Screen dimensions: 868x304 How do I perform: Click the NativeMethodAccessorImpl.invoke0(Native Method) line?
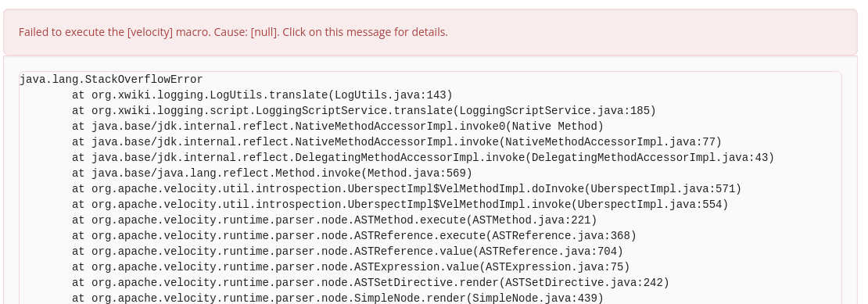tap(338, 127)
